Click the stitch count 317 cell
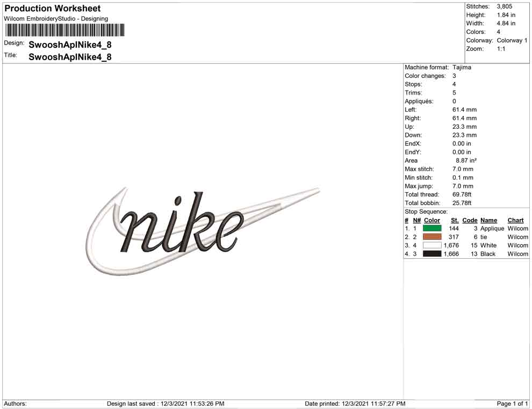 click(x=454, y=237)
